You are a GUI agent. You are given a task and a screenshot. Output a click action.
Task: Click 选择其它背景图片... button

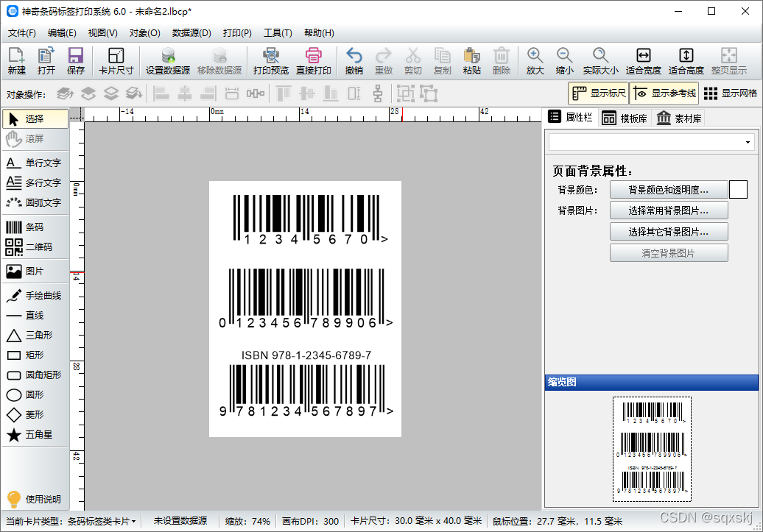click(669, 232)
